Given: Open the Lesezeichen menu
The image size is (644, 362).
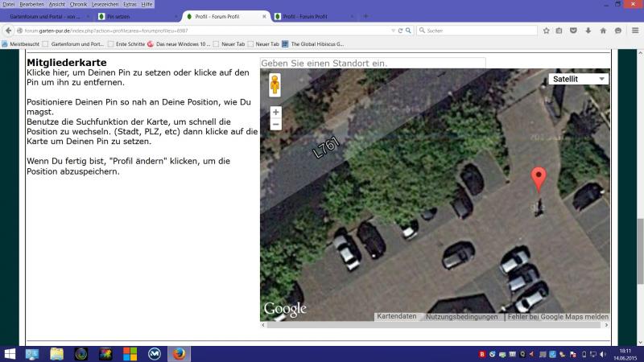Looking at the screenshot, I should (105, 4).
